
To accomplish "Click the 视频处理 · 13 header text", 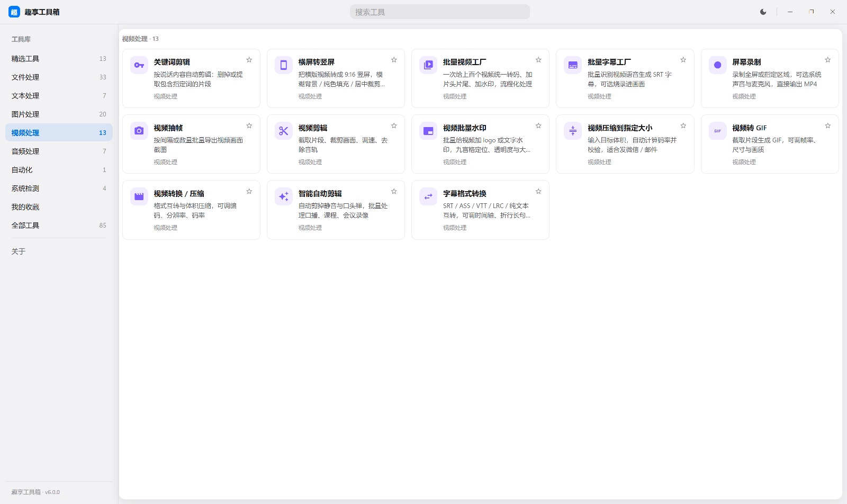I will [140, 39].
